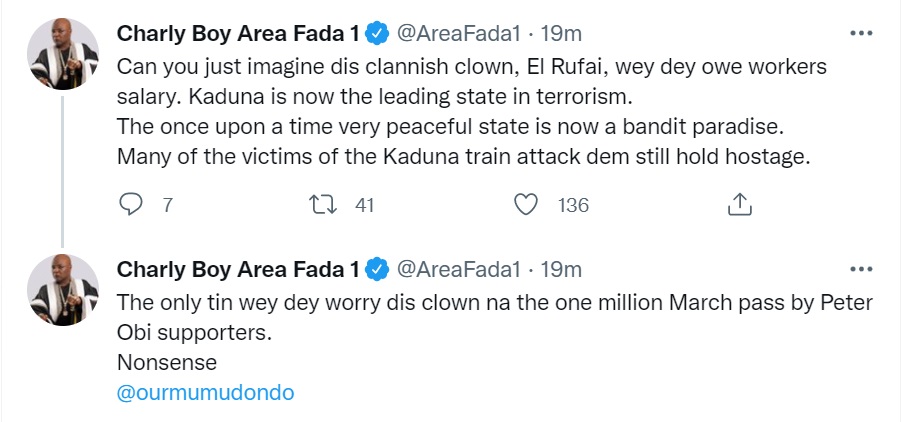Open more options on the first tweet
Screen dimensions: 910x422
coord(860,33)
